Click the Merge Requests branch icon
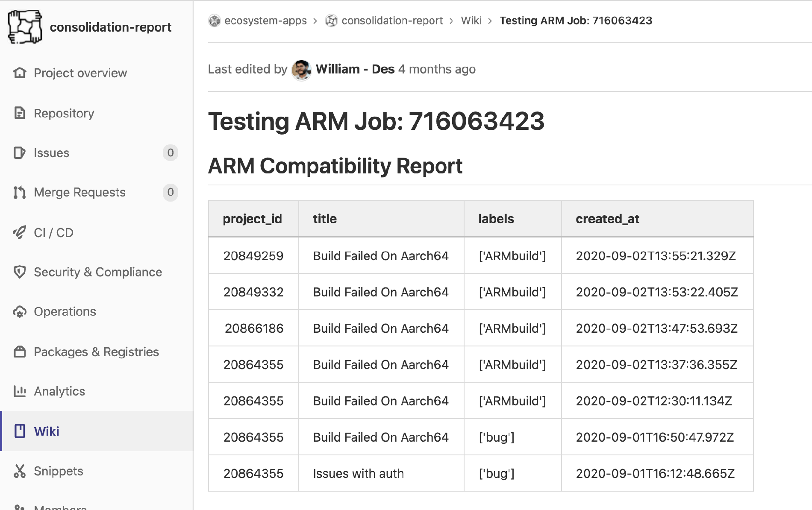Screen dimensions: 812x510 (x=20, y=193)
